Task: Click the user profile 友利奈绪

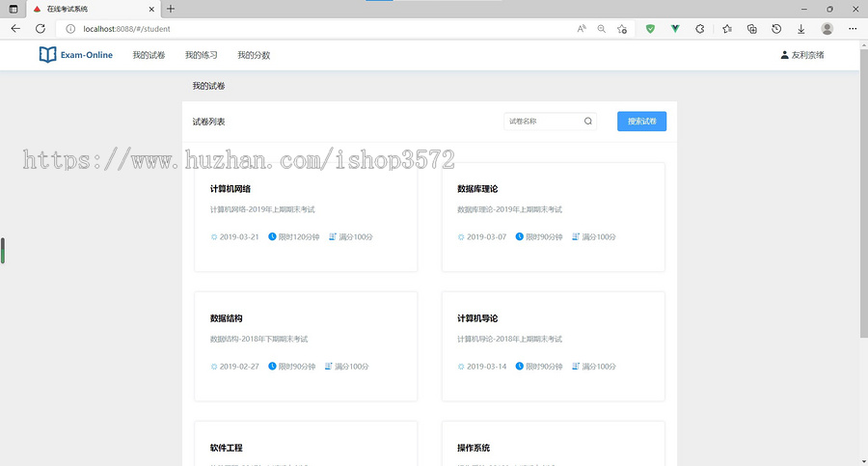Action: 802,55
